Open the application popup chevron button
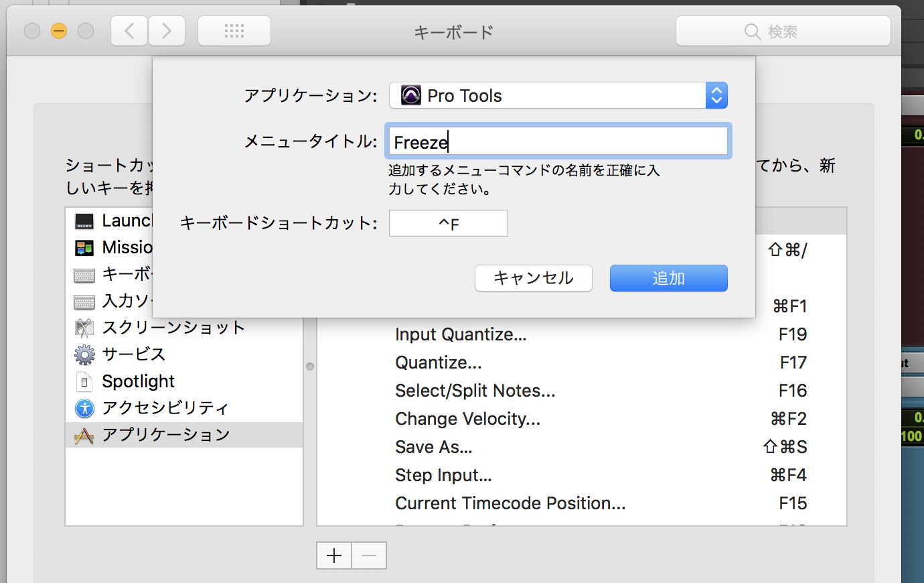Viewport: 924px width, 583px height. [x=716, y=95]
